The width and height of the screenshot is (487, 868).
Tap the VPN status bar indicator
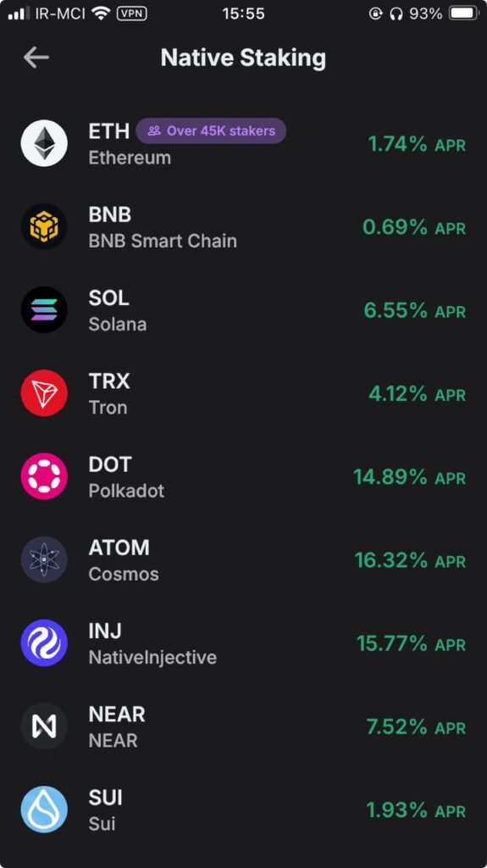coord(132,14)
